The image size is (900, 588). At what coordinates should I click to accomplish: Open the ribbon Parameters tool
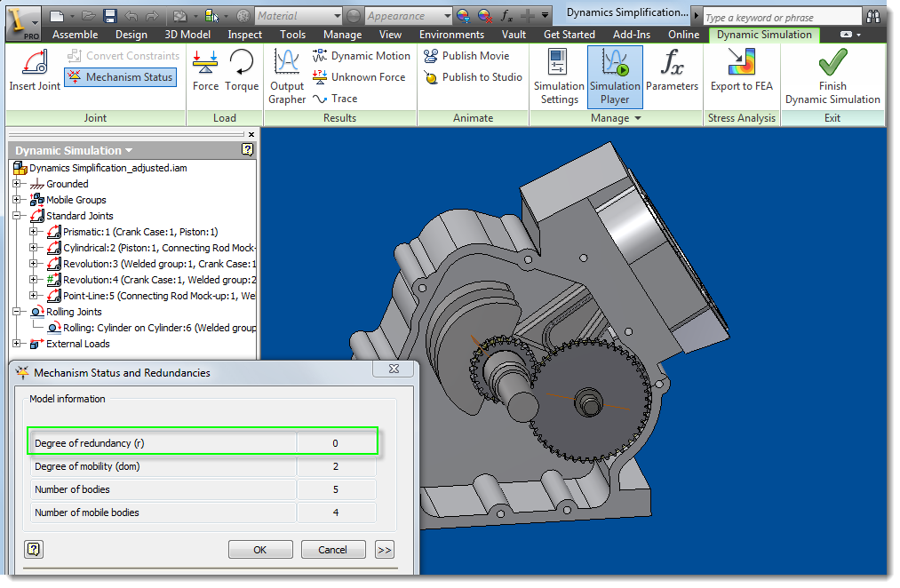point(673,70)
